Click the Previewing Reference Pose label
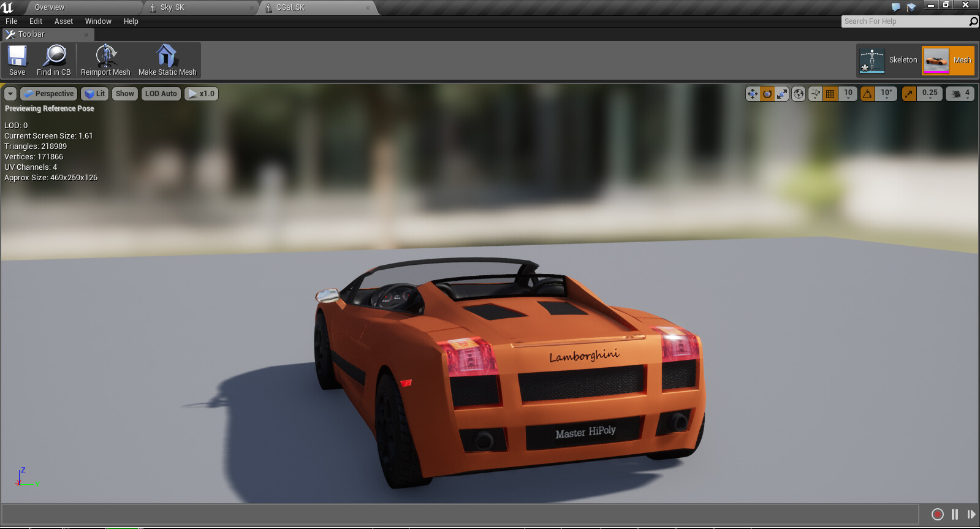The image size is (980, 529). [x=50, y=108]
